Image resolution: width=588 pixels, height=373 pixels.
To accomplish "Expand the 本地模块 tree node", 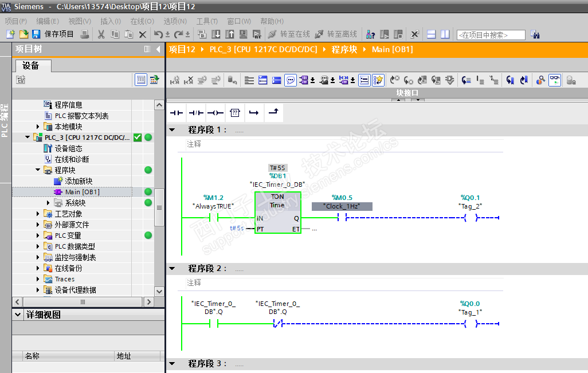I will tap(38, 127).
